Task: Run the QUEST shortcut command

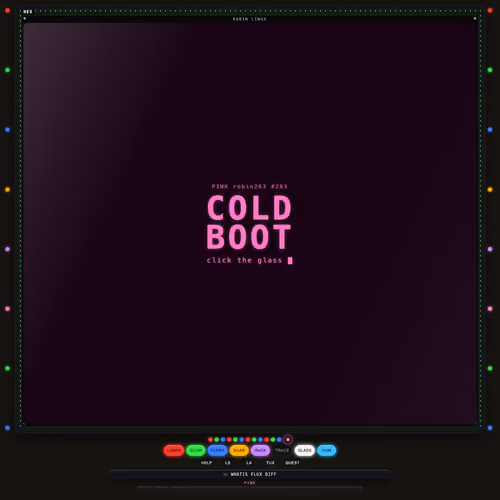Action: coord(292,463)
